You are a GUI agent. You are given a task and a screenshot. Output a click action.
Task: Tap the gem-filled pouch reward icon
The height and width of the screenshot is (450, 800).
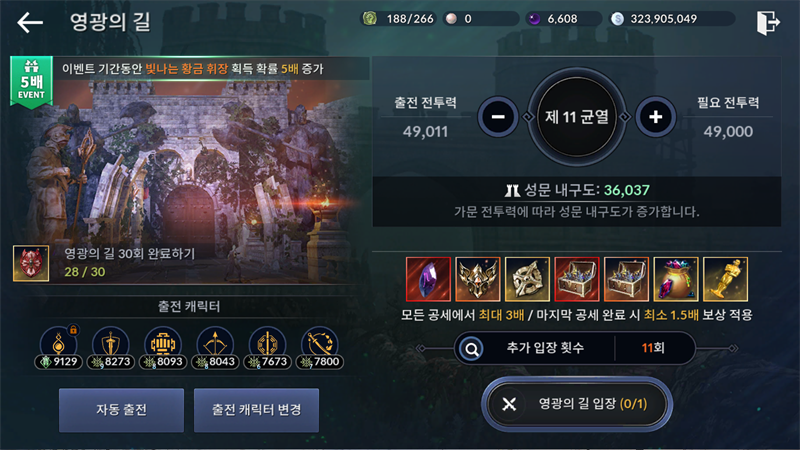676,279
